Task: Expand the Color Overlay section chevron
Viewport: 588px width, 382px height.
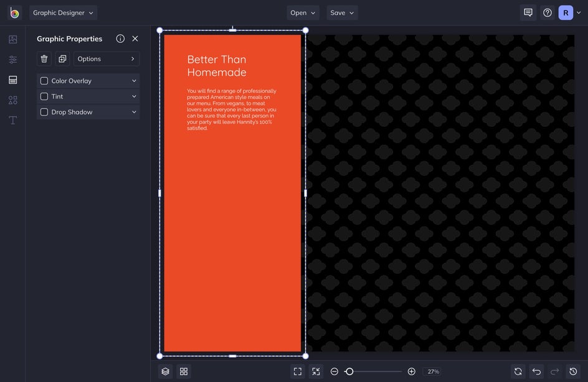Action: tap(134, 81)
